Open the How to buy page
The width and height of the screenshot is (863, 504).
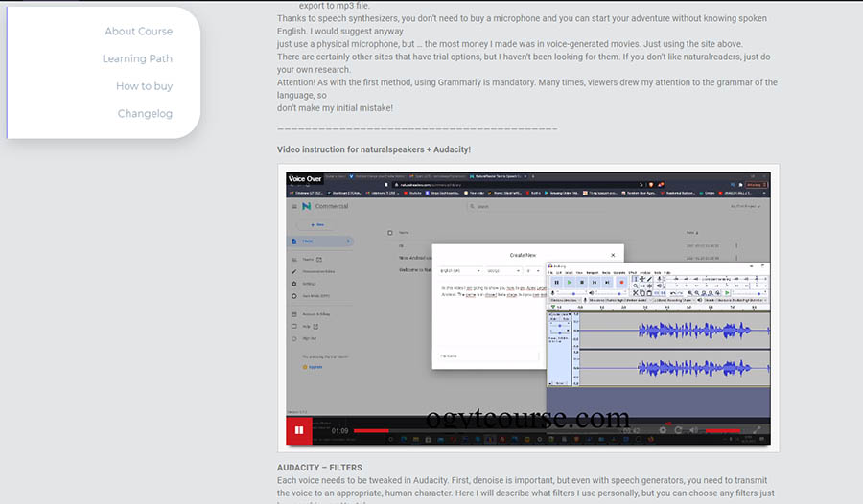pyautogui.click(x=144, y=86)
